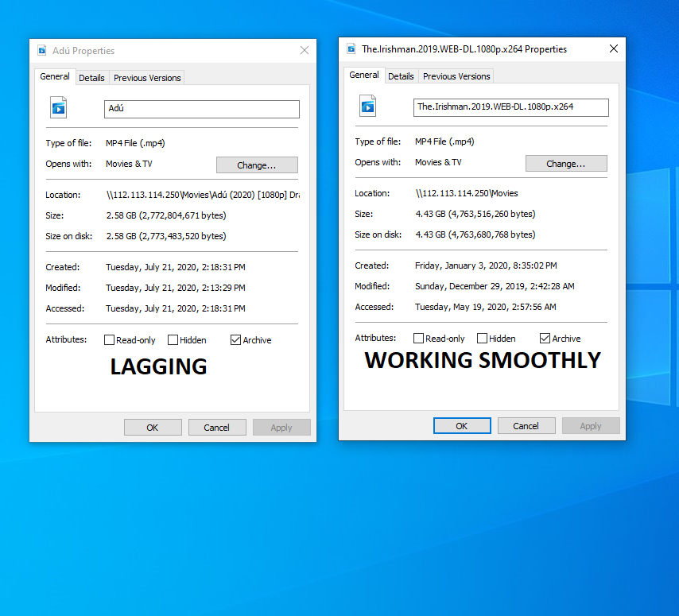Open Previous Versions tab in Irishman Properties
This screenshot has height=616, width=679.
(x=456, y=76)
